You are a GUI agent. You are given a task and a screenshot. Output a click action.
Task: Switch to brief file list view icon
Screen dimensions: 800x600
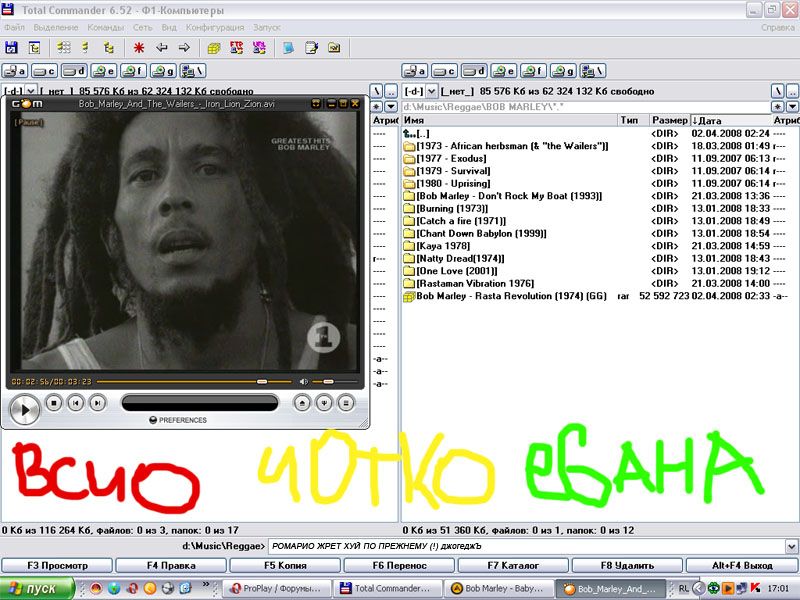[x=64, y=48]
